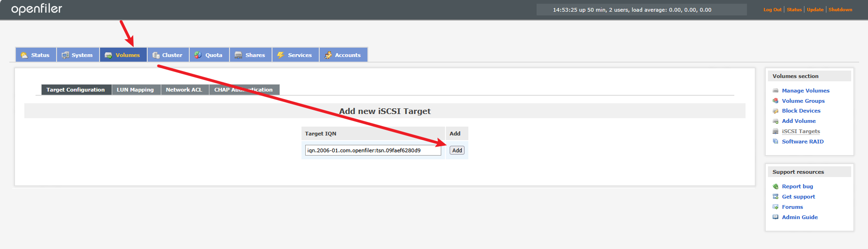
Task: Open the Volume Groups link
Action: click(803, 101)
